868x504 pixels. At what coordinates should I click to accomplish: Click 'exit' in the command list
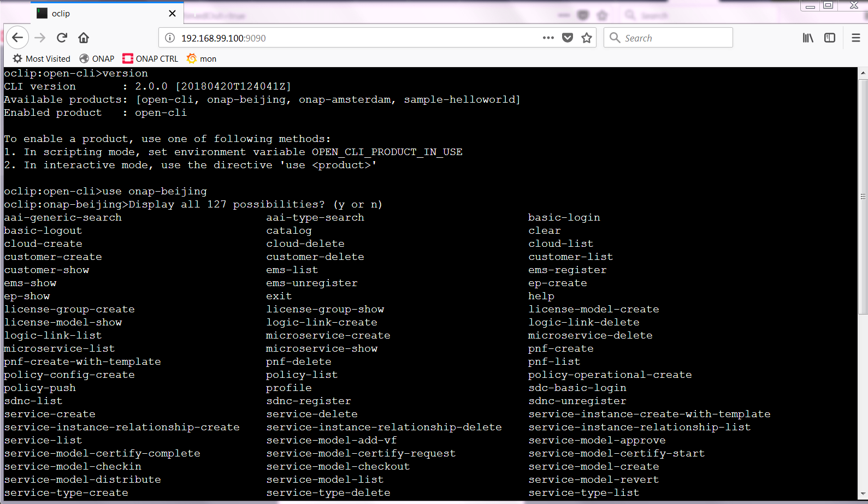pos(279,296)
